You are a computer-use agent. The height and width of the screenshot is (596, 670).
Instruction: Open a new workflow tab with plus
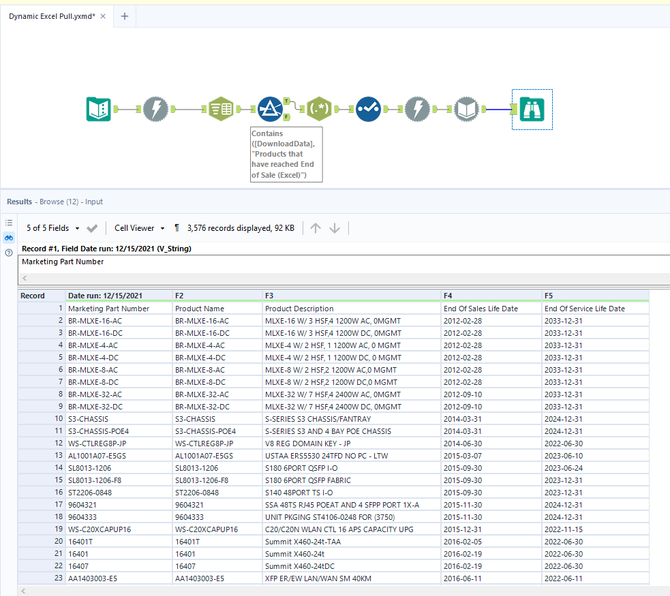coord(124,16)
